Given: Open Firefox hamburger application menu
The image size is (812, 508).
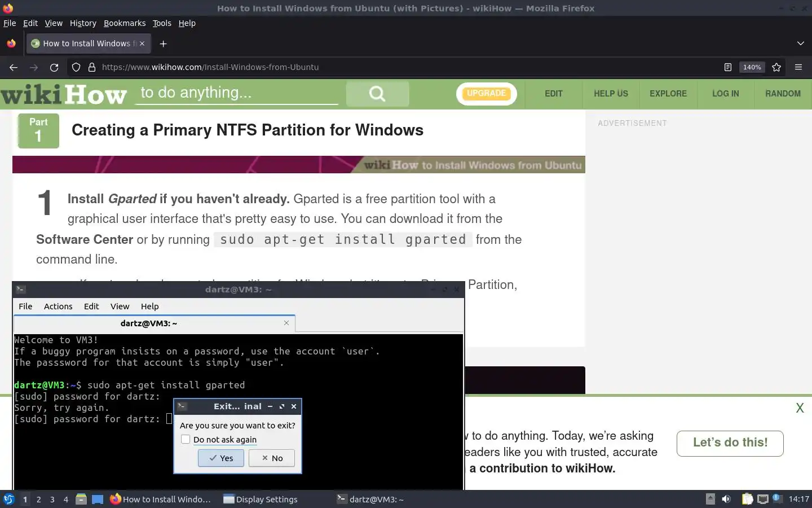Looking at the screenshot, I should (798, 67).
